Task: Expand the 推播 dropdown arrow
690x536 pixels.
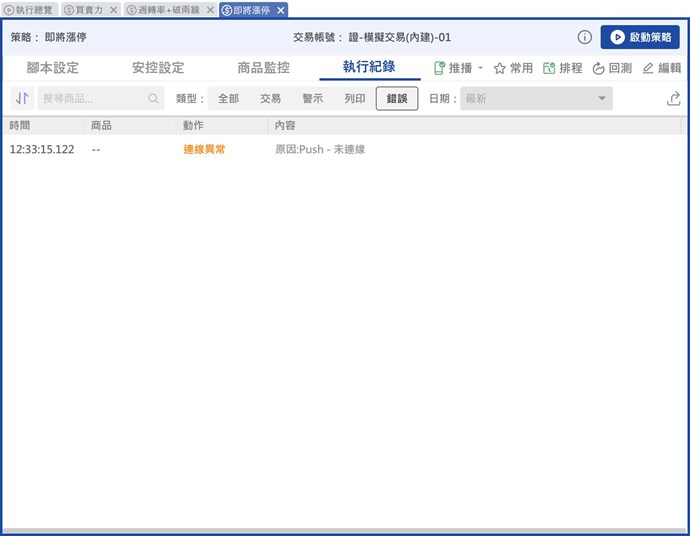Action: [481, 68]
